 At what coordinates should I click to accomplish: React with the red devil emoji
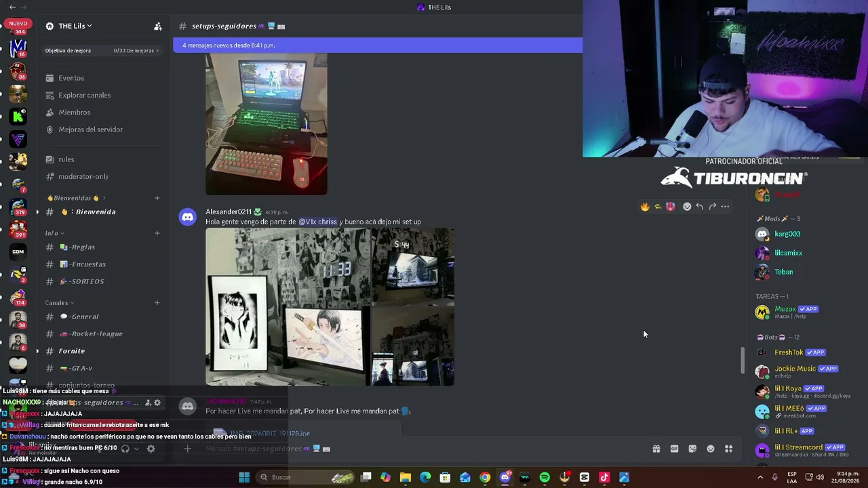click(x=671, y=207)
